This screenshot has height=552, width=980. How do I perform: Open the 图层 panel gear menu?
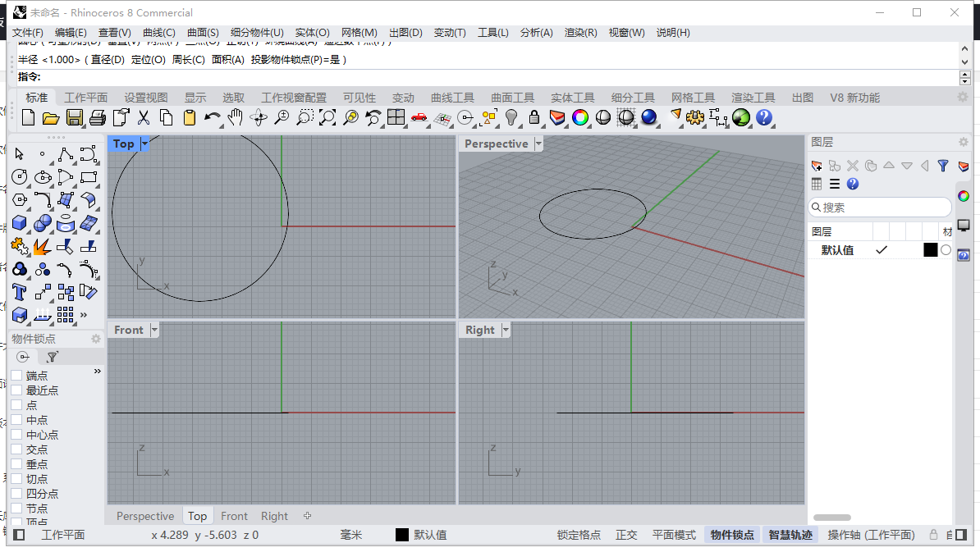(x=963, y=143)
